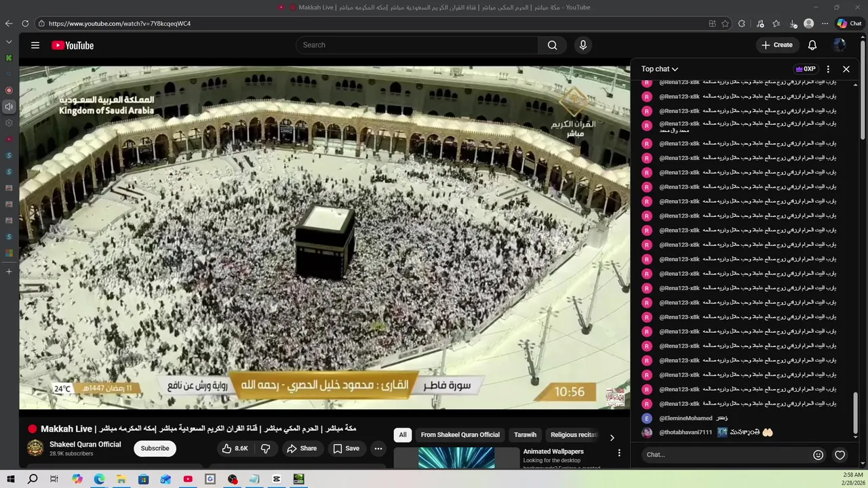Screen dimensions: 868x488
Task: Like the video with 8.6K likes
Action: tap(235, 448)
